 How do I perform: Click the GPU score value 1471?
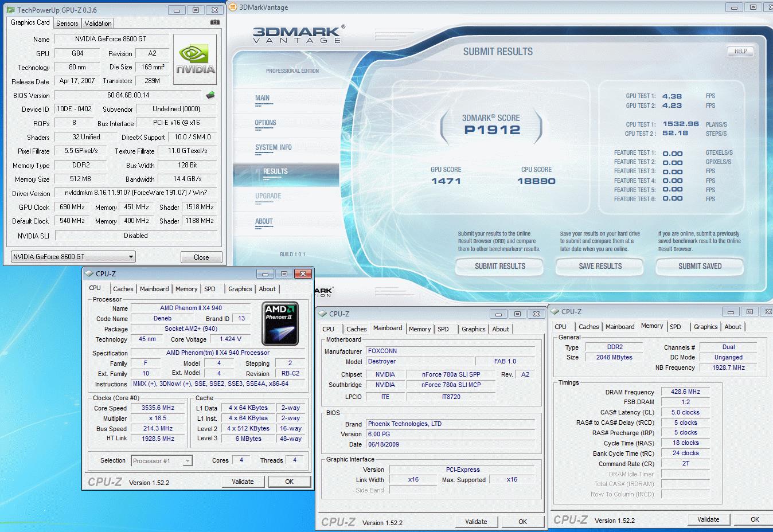pos(446,181)
